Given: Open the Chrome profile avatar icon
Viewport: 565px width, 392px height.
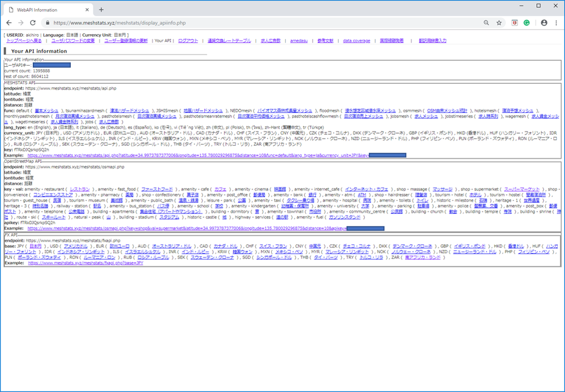Looking at the screenshot, I should [x=544, y=23].
